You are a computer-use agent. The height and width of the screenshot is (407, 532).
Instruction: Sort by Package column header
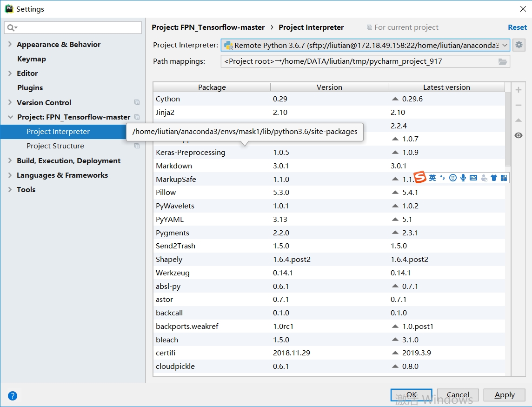pos(212,87)
